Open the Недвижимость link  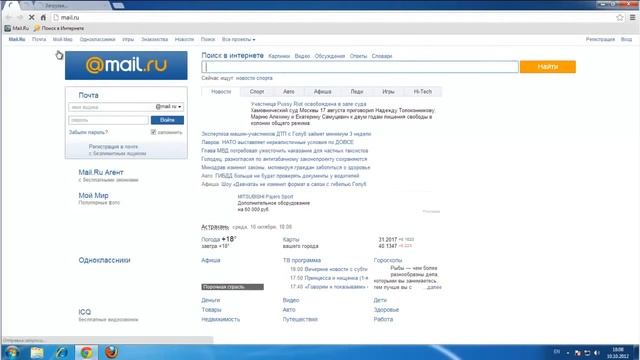tap(221, 319)
